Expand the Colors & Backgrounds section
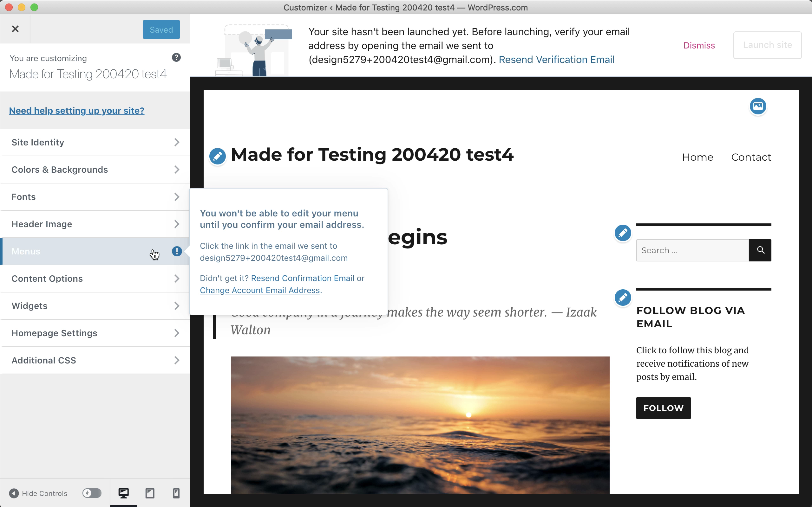This screenshot has height=507, width=812. [x=95, y=170]
